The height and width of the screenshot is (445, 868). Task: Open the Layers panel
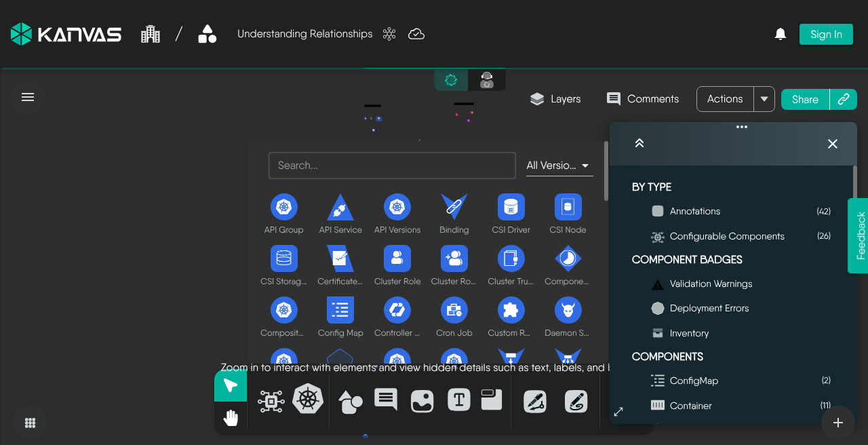tap(555, 99)
